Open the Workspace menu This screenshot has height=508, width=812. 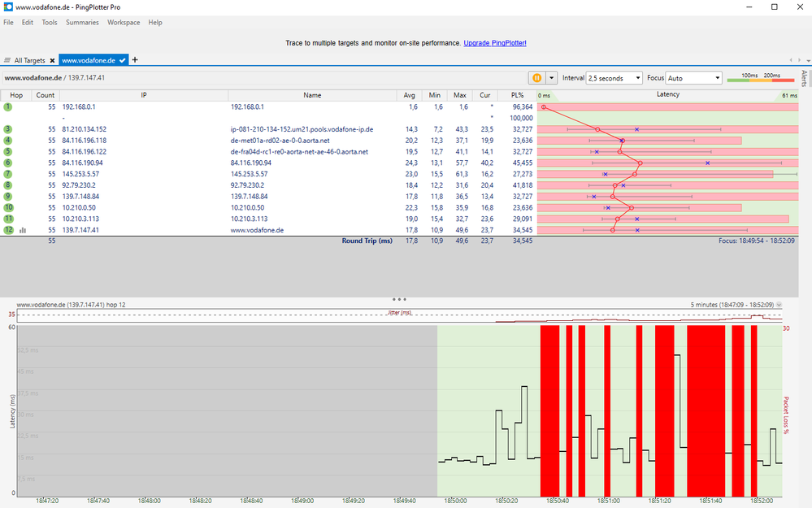coord(124,22)
